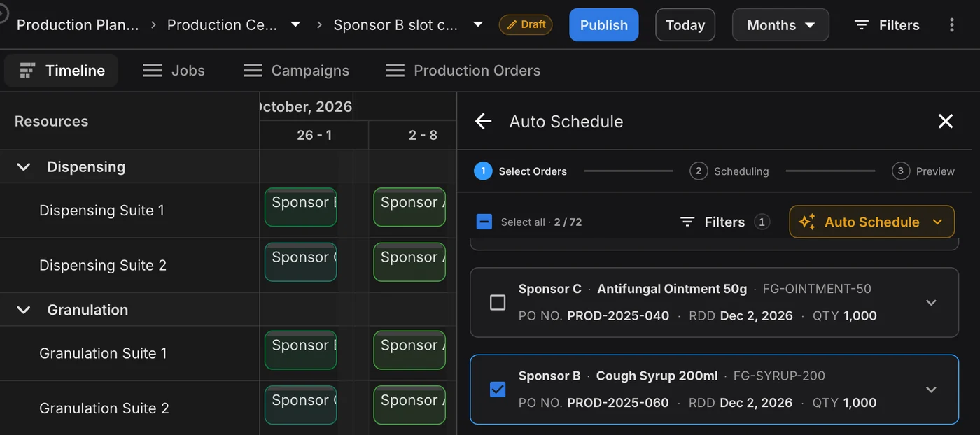Click Dispensing Suite 2 job in week 2 - 8
Viewport: 980px width, 435px height.
[409, 262]
